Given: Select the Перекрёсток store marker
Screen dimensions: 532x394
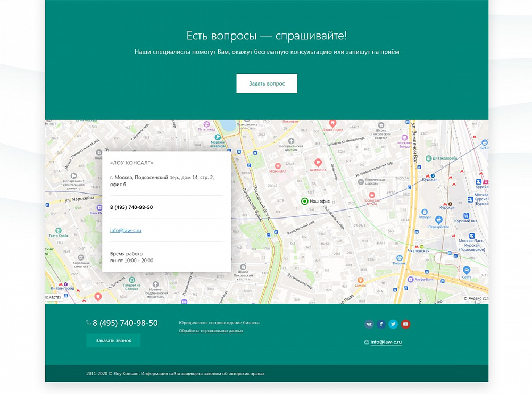Looking at the screenshot, I should coord(439,220).
